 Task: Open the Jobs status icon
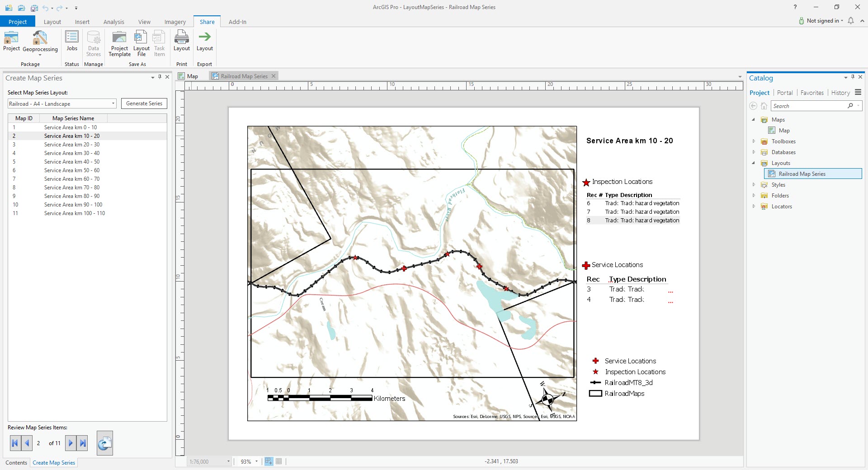[x=72, y=41]
